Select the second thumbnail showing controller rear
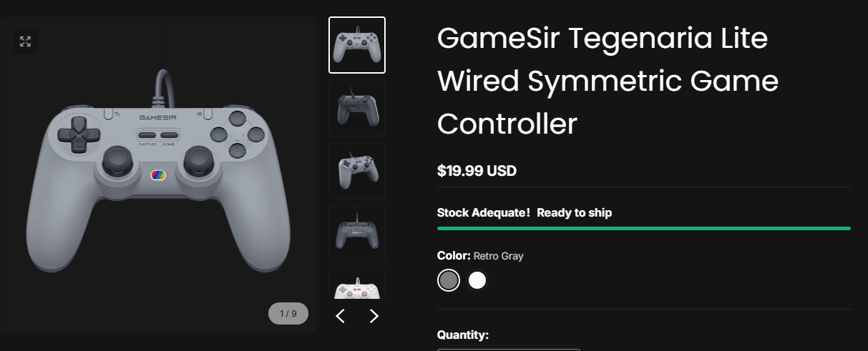The image size is (868, 351). [x=357, y=108]
